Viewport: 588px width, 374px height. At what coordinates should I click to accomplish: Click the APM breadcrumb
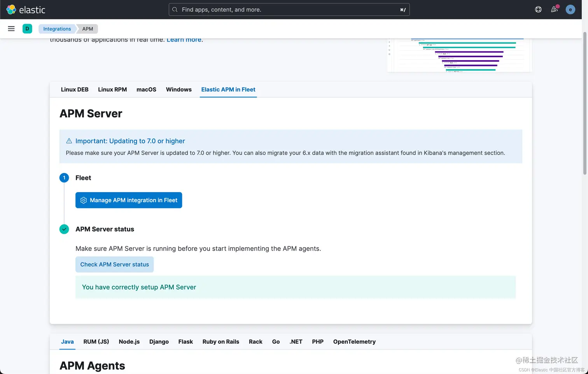pyautogui.click(x=87, y=29)
